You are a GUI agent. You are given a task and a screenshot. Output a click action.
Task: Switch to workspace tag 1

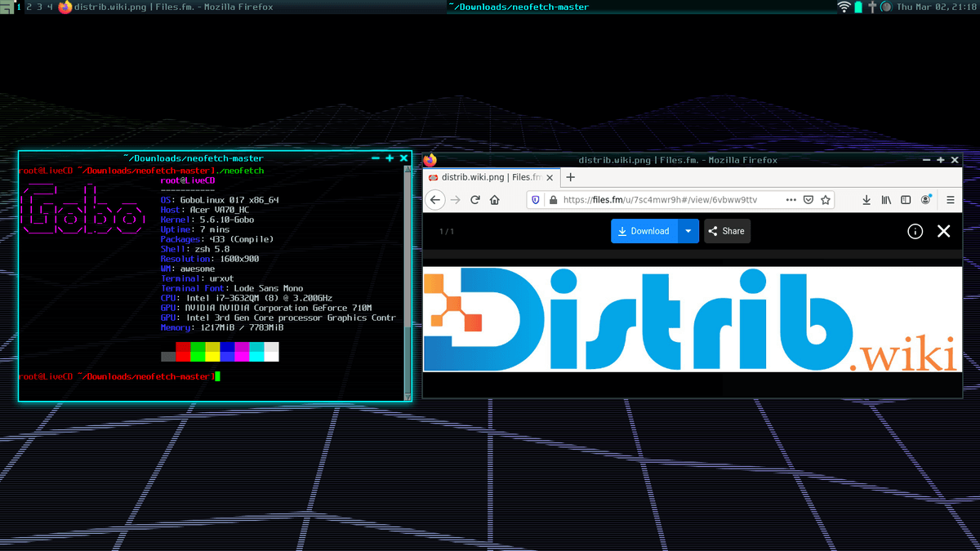(18, 7)
